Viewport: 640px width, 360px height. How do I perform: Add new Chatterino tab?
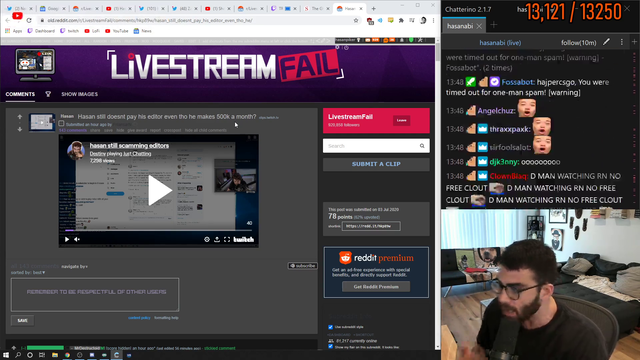[x=493, y=25]
